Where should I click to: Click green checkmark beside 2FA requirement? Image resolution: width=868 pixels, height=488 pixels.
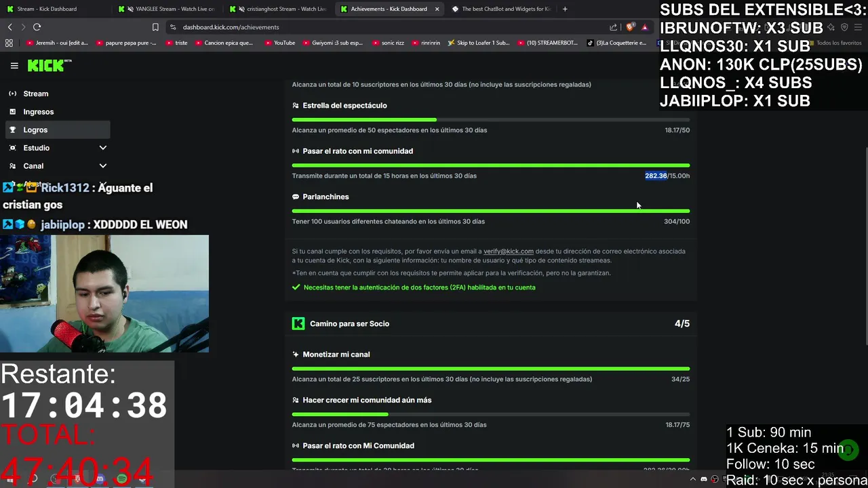pyautogui.click(x=296, y=287)
